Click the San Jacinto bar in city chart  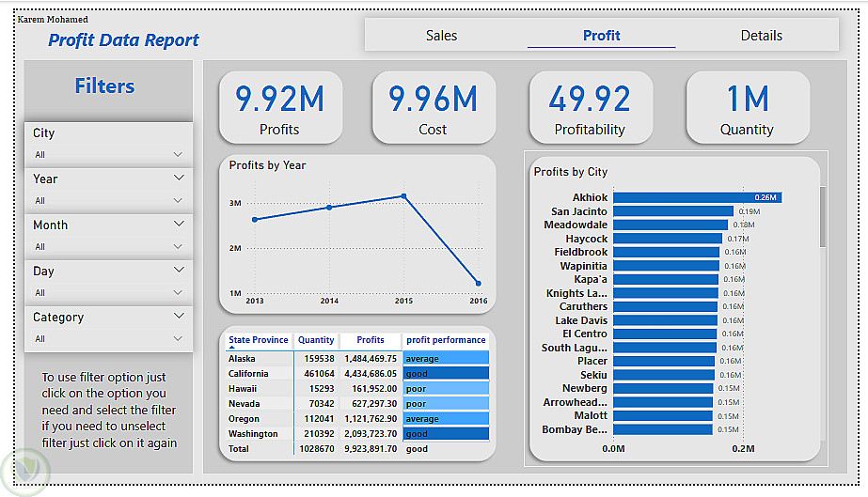673,211
